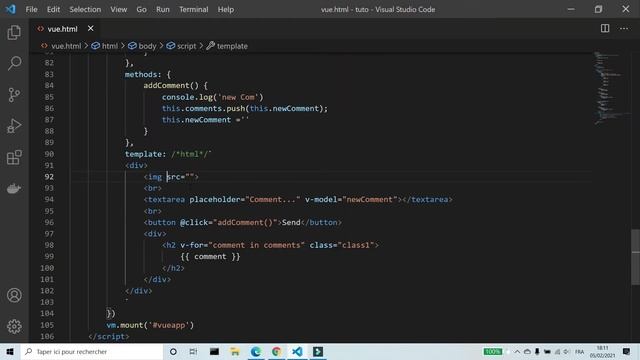Open the Edit menu
The image size is (640, 360).
point(53,9)
